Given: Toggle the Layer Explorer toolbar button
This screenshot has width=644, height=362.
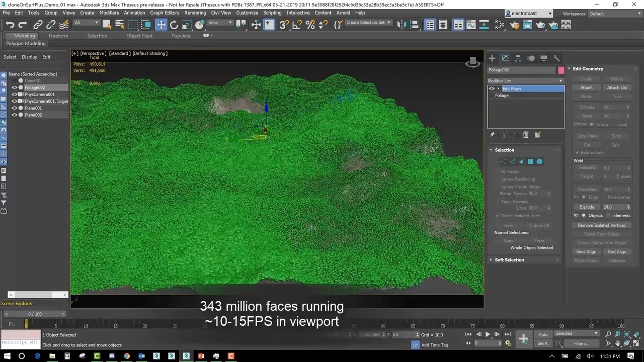Looking at the screenshot, I should [x=443, y=24].
